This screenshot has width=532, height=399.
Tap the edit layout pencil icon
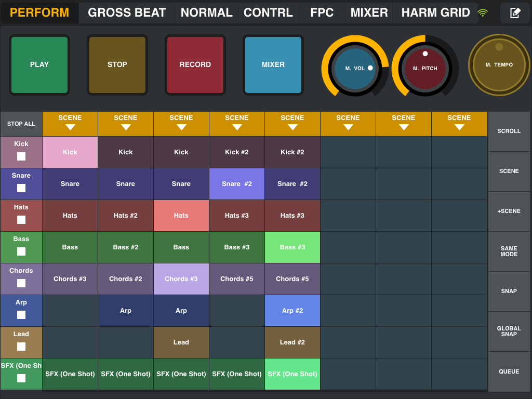(515, 13)
